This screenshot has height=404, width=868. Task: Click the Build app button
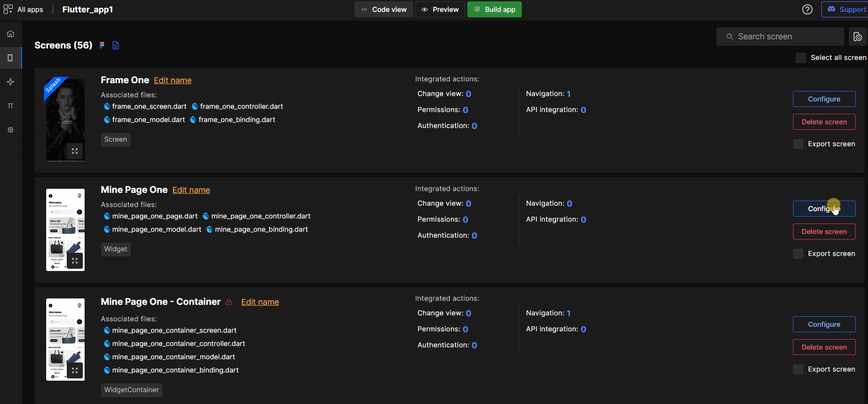pos(494,9)
